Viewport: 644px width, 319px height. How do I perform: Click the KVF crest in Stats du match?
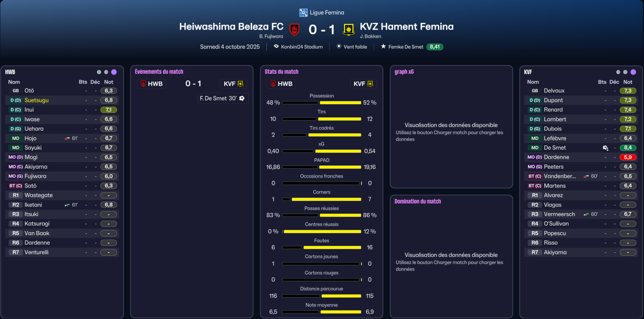coord(370,84)
